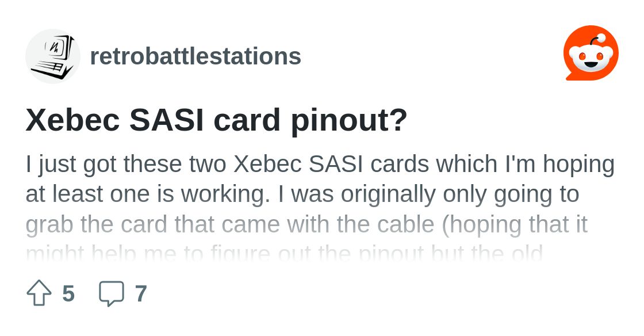Open the retrobattlestations subreddit name link

click(195, 56)
